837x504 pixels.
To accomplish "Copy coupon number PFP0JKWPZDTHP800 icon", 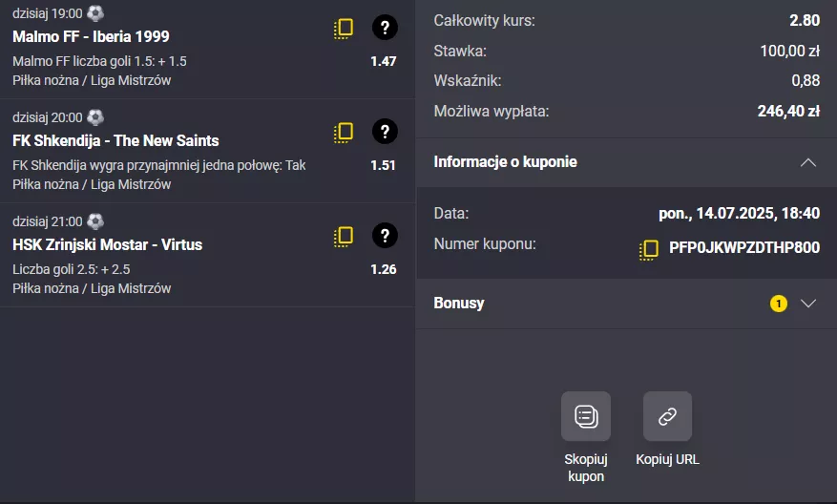I will [649, 249].
